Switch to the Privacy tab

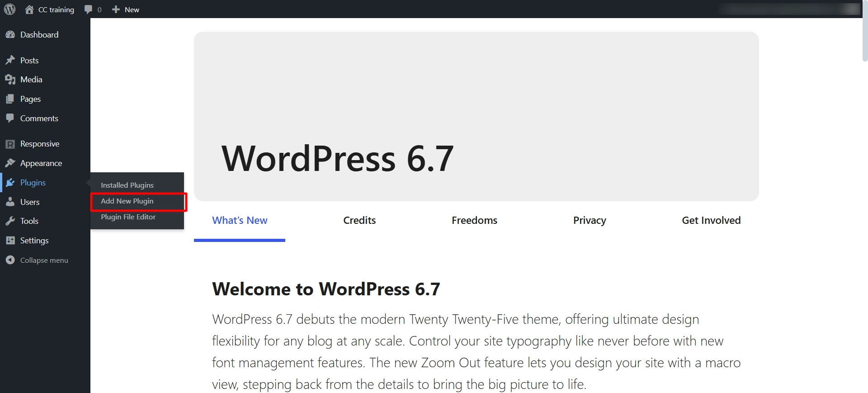click(x=590, y=221)
